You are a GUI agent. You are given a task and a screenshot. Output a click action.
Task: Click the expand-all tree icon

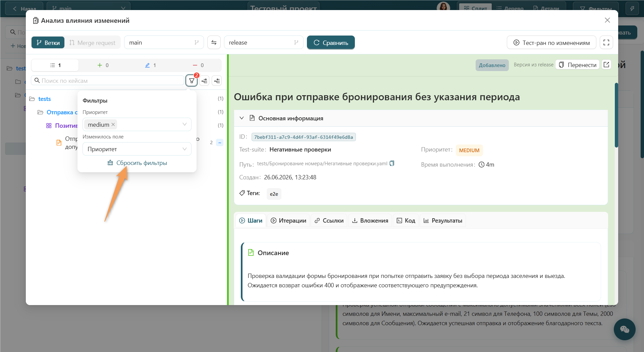(204, 81)
